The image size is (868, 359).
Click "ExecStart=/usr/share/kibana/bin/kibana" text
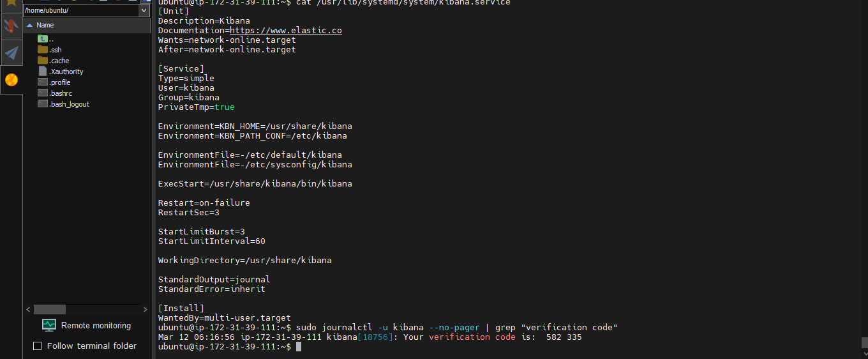255,183
